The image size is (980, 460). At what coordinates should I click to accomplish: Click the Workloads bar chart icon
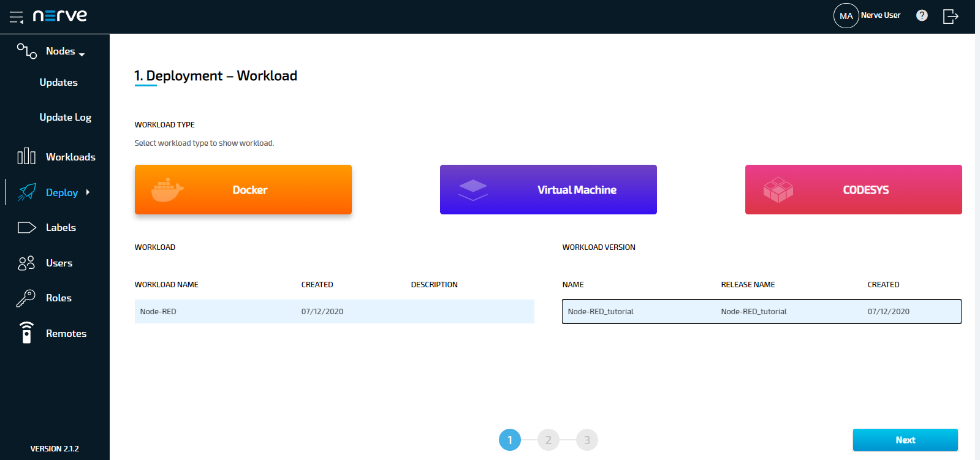26,157
